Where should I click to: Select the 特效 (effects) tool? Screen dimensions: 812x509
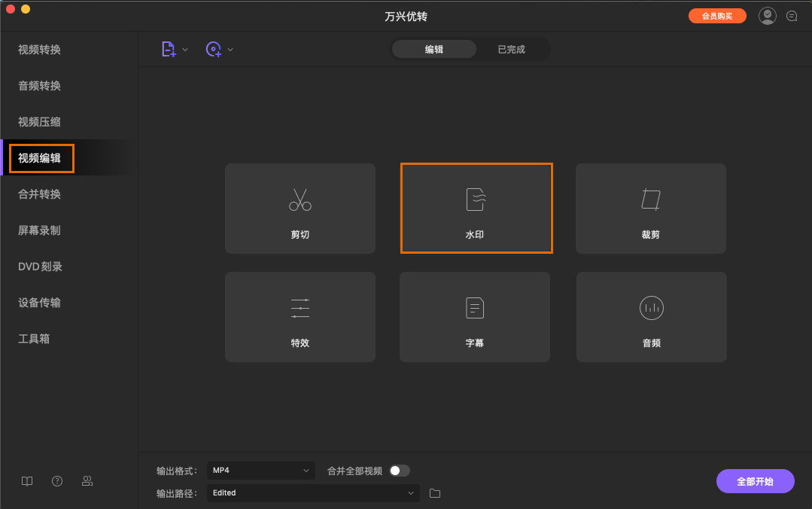tap(300, 317)
